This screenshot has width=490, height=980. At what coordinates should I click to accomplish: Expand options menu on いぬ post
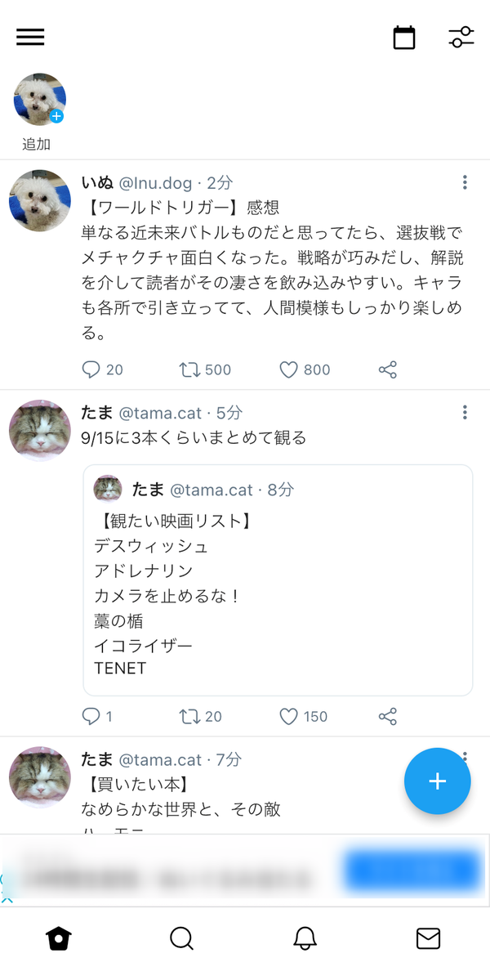point(465,182)
